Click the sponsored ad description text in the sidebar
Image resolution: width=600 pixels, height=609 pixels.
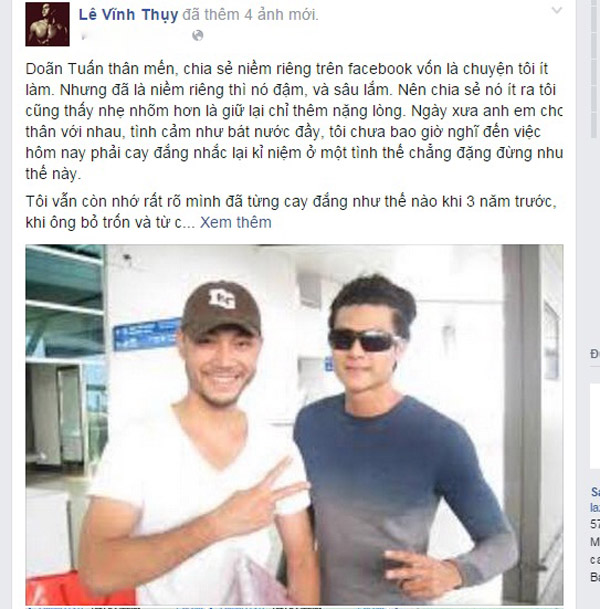click(x=595, y=550)
